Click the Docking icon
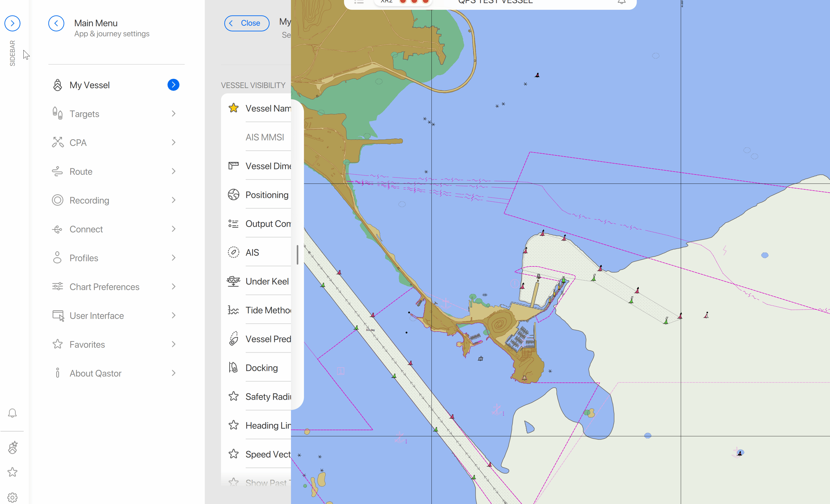830x504 pixels. [x=233, y=368]
